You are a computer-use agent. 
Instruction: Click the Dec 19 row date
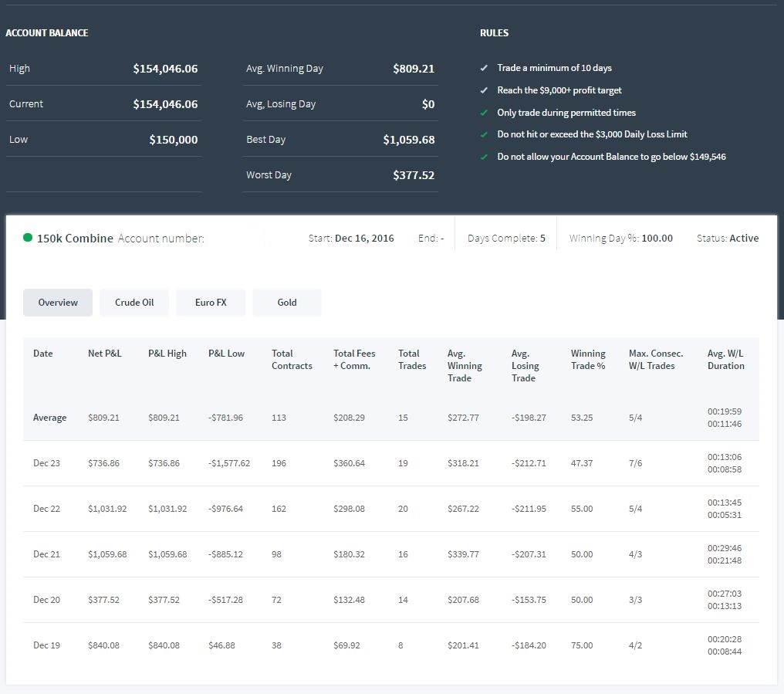pos(46,645)
